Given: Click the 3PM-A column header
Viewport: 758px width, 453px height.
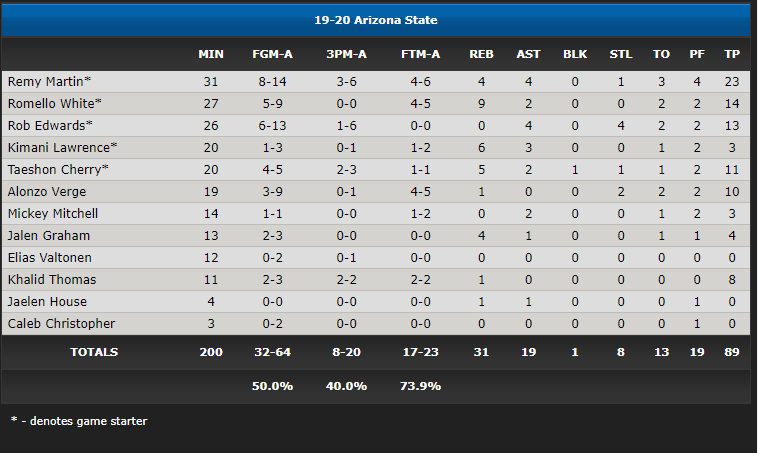Looking at the screenshot, I should [x=346, y=54].
